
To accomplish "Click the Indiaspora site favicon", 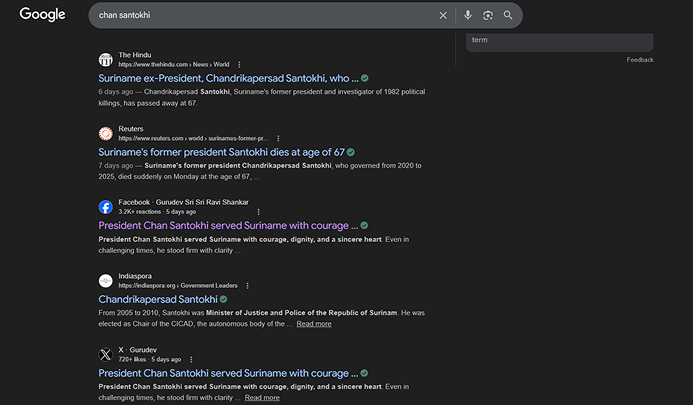I will pos(106,281).
